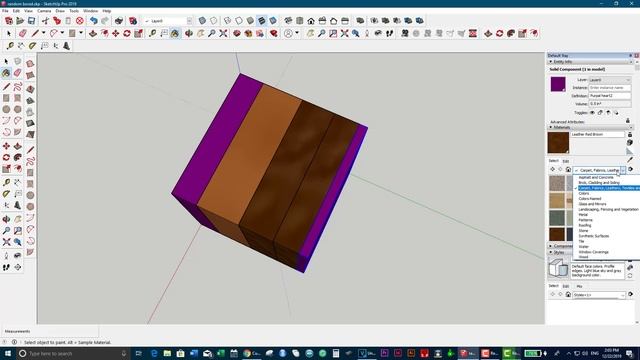The height and width of the screenshot is (360, 640).
Task: Select the Push/Pull tool in the toolbar
Action: 93,33
